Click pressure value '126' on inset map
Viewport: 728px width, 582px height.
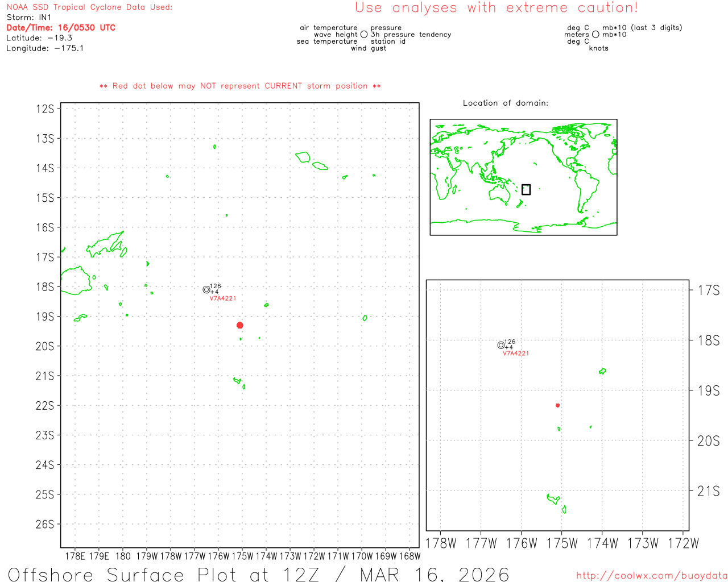510,342
